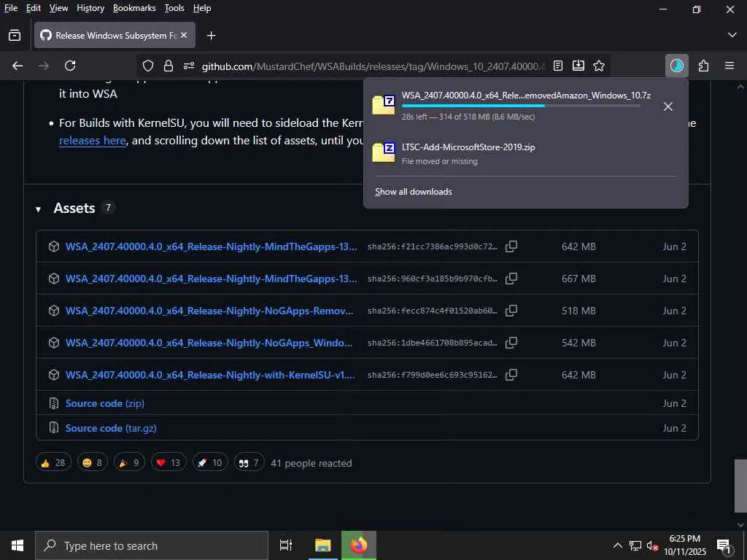747x560 pixels.
Task: Click Show all downloads
Action: [x=414, y=192]
